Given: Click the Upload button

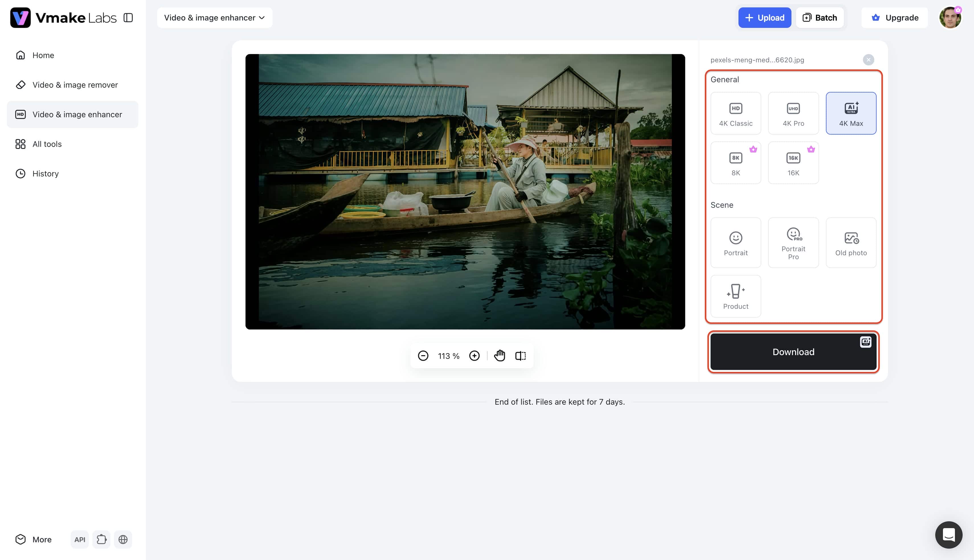Looking at the screenshot, I should [765, 18].
